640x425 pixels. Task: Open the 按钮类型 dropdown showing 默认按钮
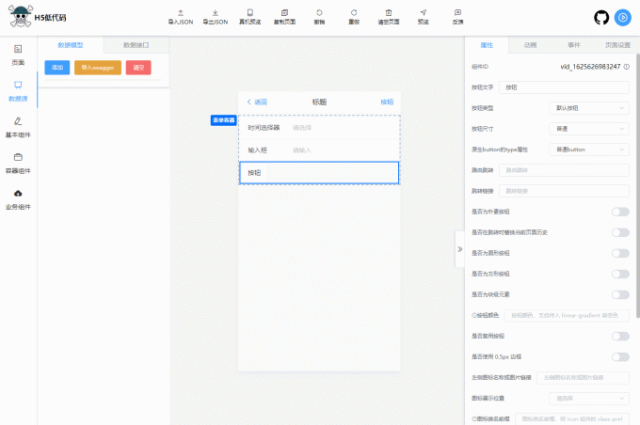point(589,108)
